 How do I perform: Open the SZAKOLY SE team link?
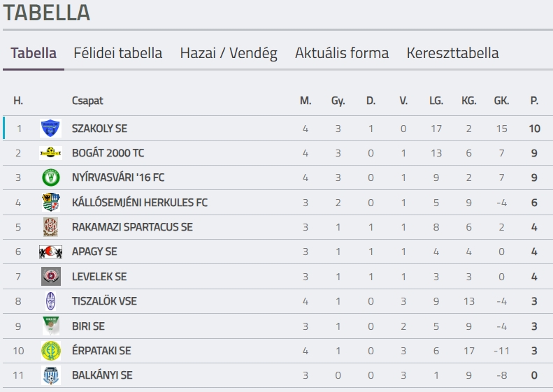99,129
